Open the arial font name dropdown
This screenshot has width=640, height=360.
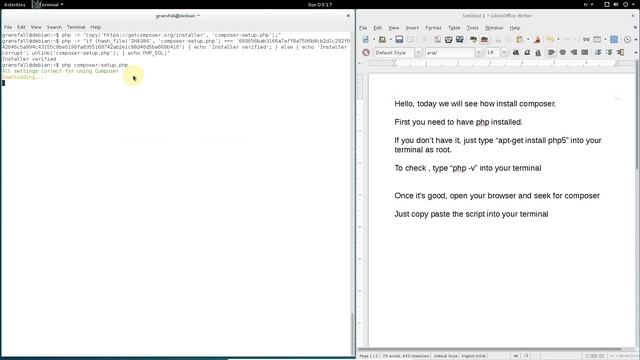[x=479, y=52]
